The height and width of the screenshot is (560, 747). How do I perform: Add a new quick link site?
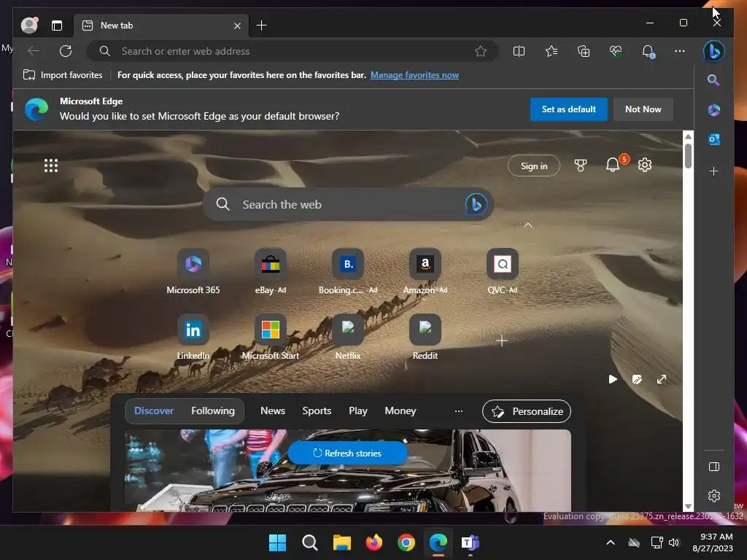pyautogui.click(x=502, y=341)
